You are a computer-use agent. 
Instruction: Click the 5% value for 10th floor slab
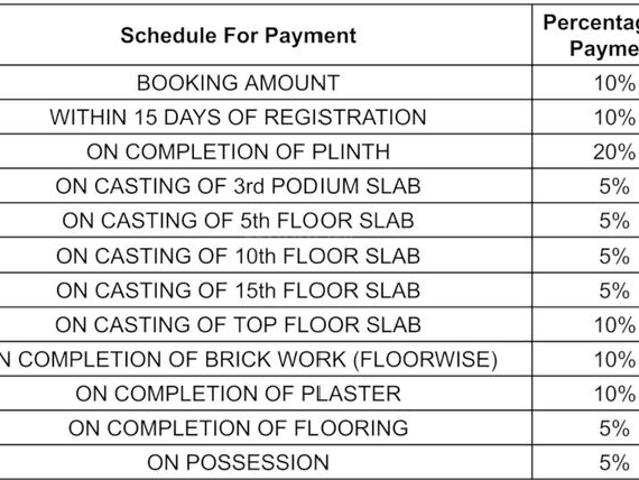pyautogui.click(x=614, y=256)
